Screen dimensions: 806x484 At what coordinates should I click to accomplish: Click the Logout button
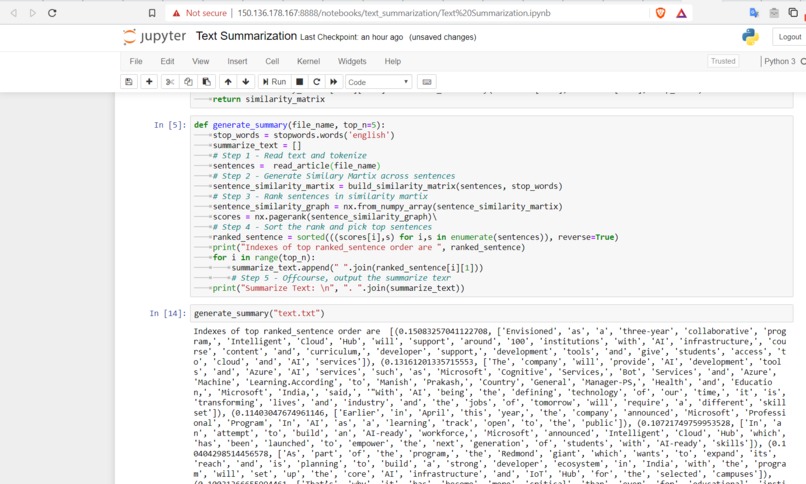[x=789, y=37]
